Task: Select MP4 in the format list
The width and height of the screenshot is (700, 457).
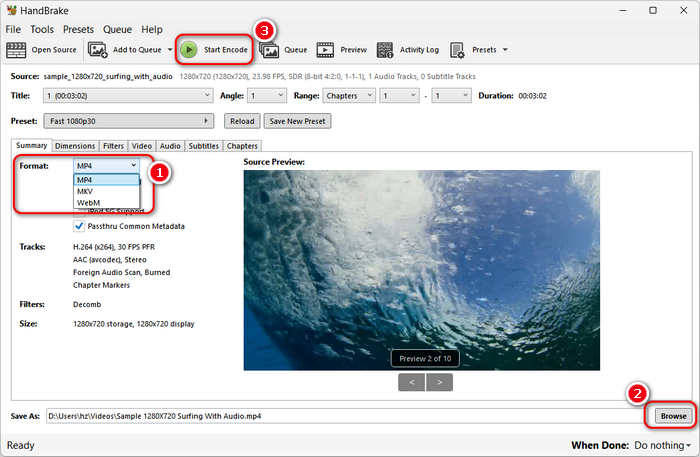Action: coord(106,180)
